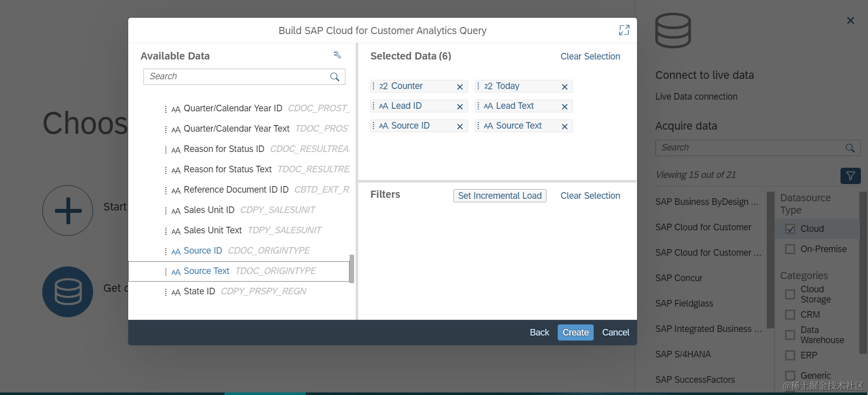Open SAP Cloud for Customer data source
868x395 pixels.
tap(703, 227)
